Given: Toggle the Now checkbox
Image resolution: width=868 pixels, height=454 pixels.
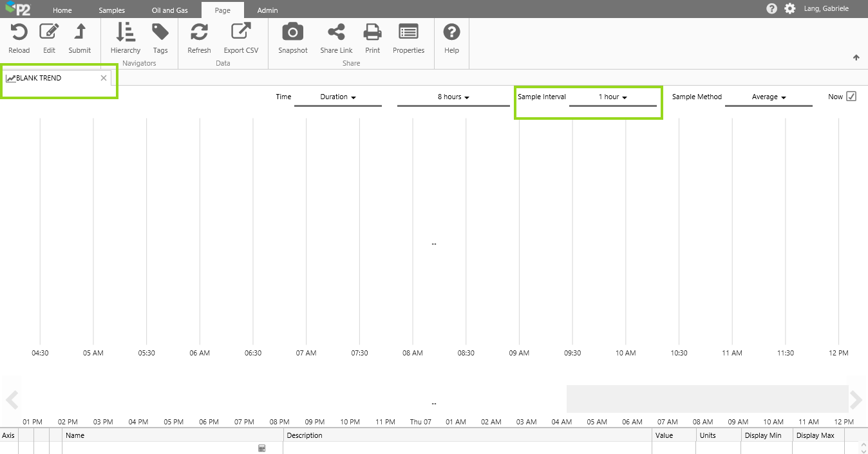Looking at the screenshot, I should click(x=851, y=97).
